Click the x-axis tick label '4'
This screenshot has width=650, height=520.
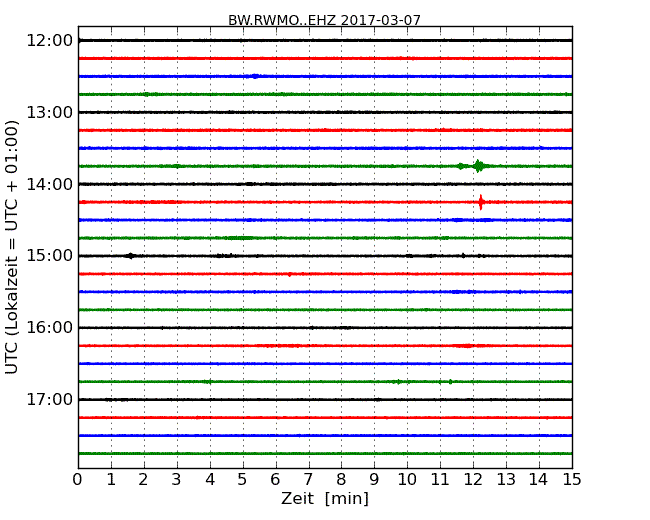[x=210, y=480]
